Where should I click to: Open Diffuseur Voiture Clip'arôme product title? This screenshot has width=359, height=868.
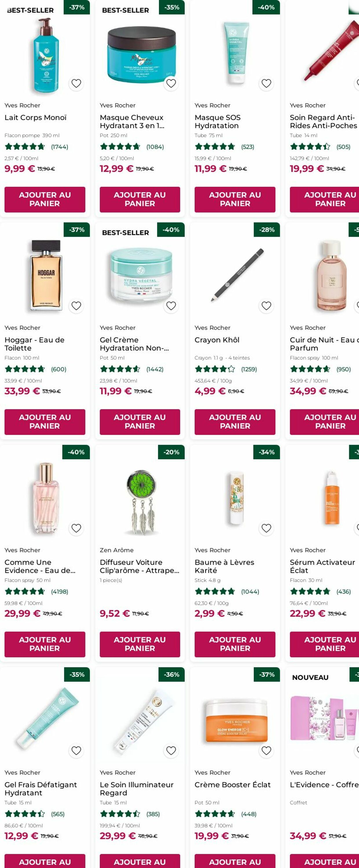point(139,566)
